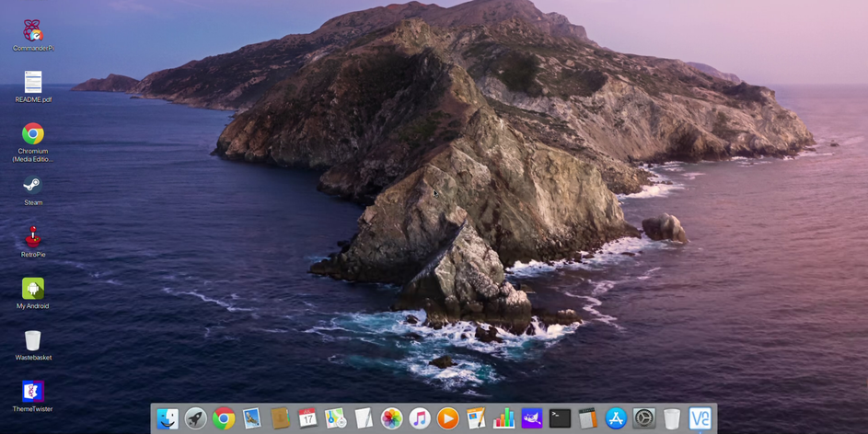Launch Chromium Media Edition from desktop
This screenshot has width=868, height=434.
click(33, 134)
